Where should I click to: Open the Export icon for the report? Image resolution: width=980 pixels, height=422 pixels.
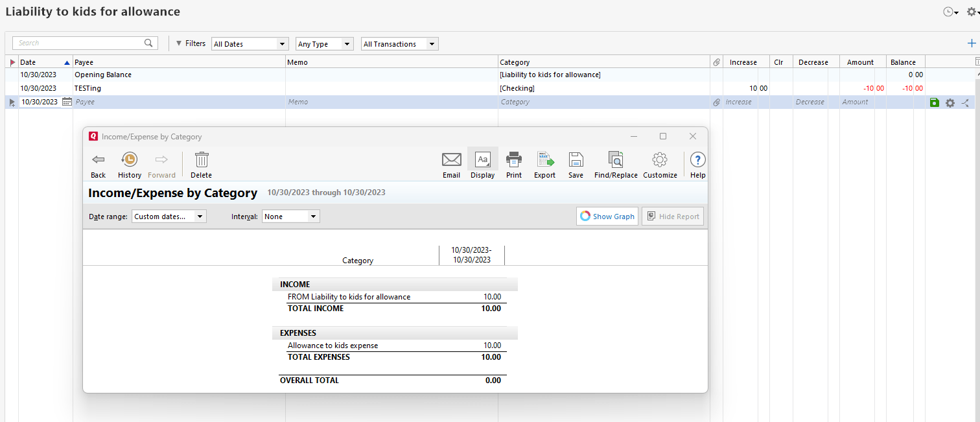544,164
